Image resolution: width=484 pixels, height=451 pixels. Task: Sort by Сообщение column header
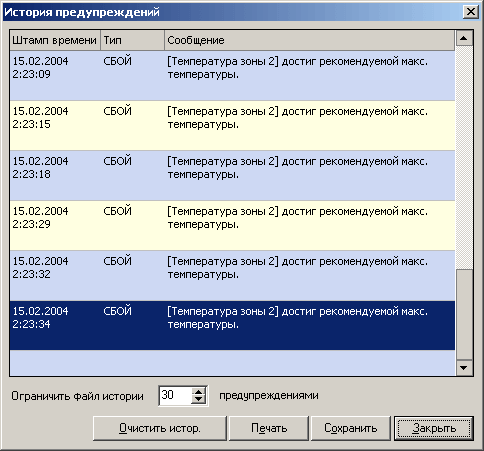pos(310,40)
